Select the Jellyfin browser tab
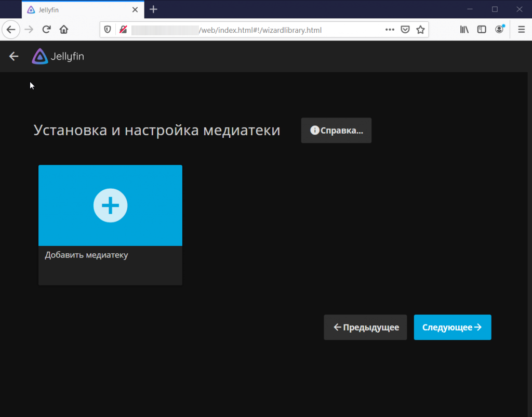 [78, 9]
